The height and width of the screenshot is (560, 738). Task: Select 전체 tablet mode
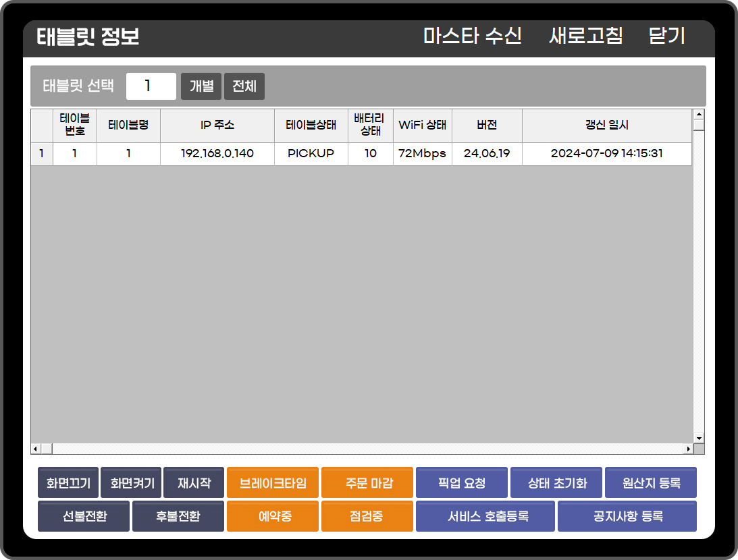[244, 86]
